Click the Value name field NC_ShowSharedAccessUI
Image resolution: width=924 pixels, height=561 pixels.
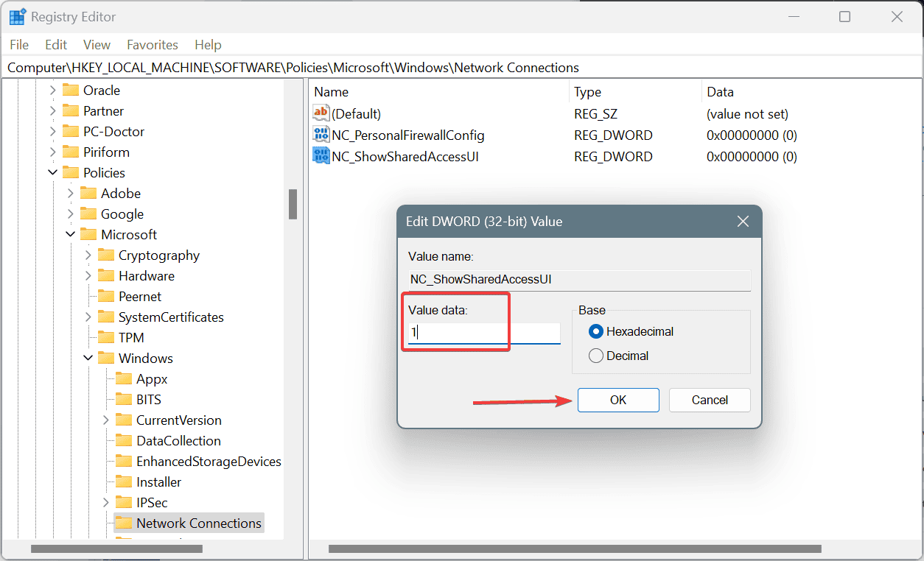[579, 280]
